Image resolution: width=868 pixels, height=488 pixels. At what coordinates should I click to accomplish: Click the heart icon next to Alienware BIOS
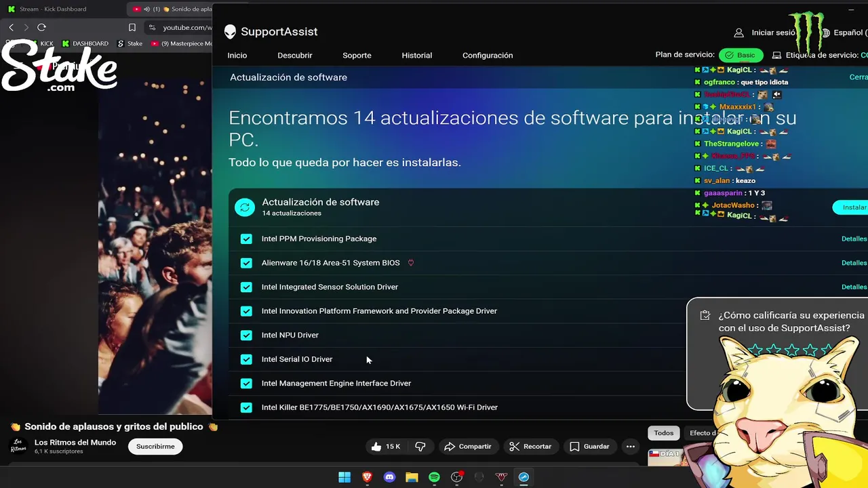(411, 263)
